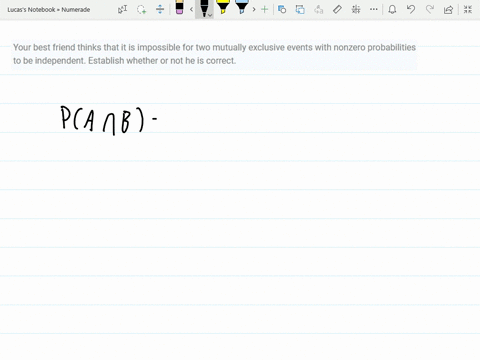Choose the insert space tool
Screen dimensions: 480x360
pos(160,9)
